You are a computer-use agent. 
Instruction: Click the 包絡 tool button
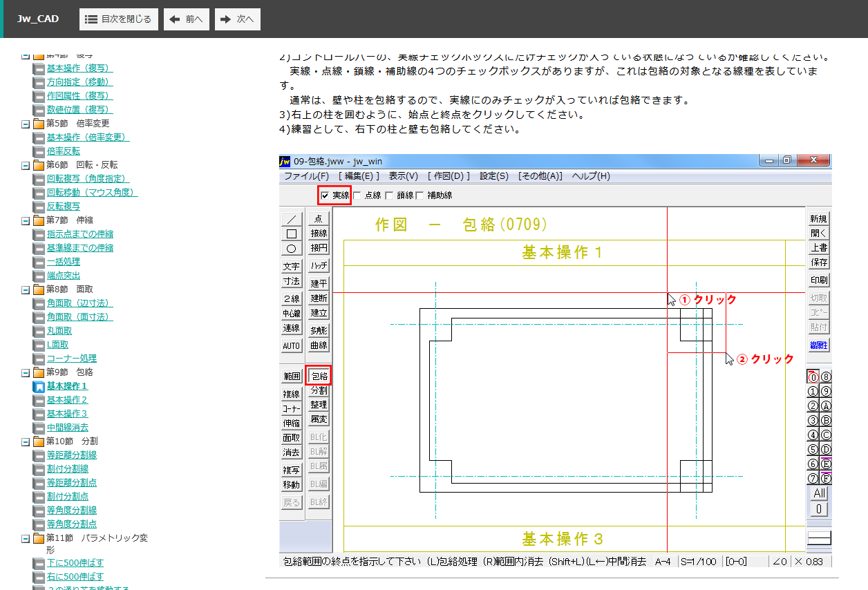pyautogui.click(x=319, y=377)
